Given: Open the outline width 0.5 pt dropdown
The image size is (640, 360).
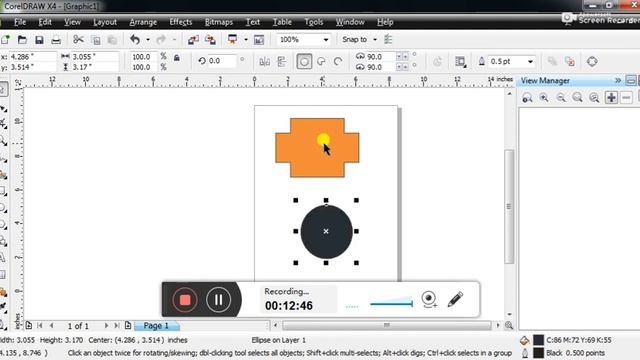Looking at the screenshot, I should (530, 62).
